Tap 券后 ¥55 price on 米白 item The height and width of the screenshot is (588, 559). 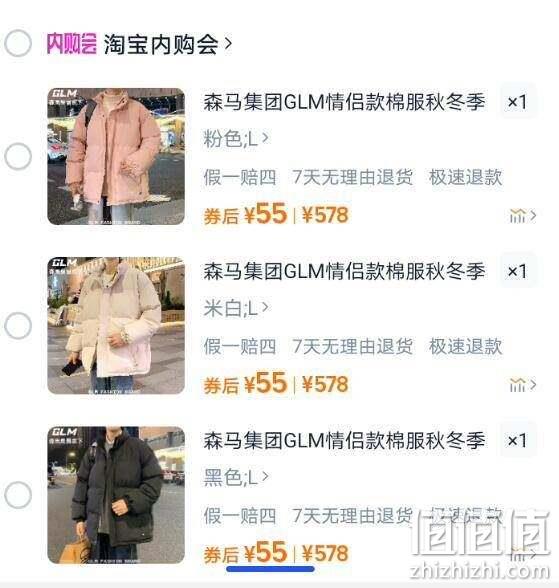pyautogui.click(x=245, y=384)
